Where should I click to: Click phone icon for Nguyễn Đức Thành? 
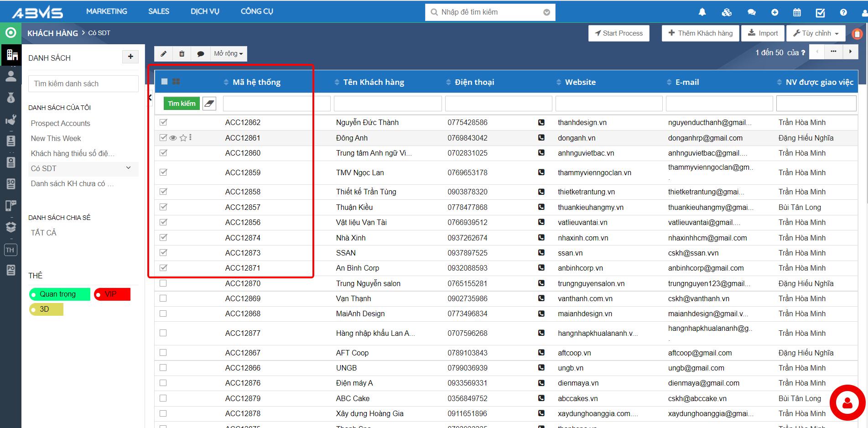pos(541,122)
